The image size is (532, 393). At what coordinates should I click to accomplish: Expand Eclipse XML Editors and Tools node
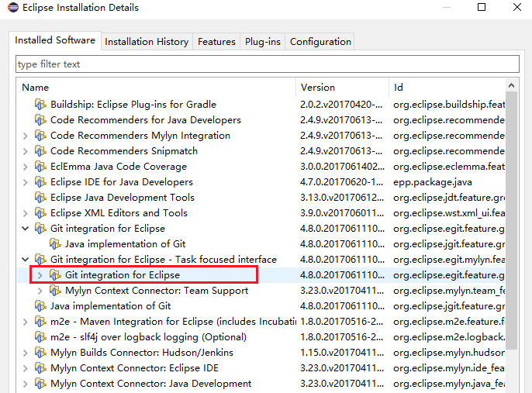click(25, 213)
